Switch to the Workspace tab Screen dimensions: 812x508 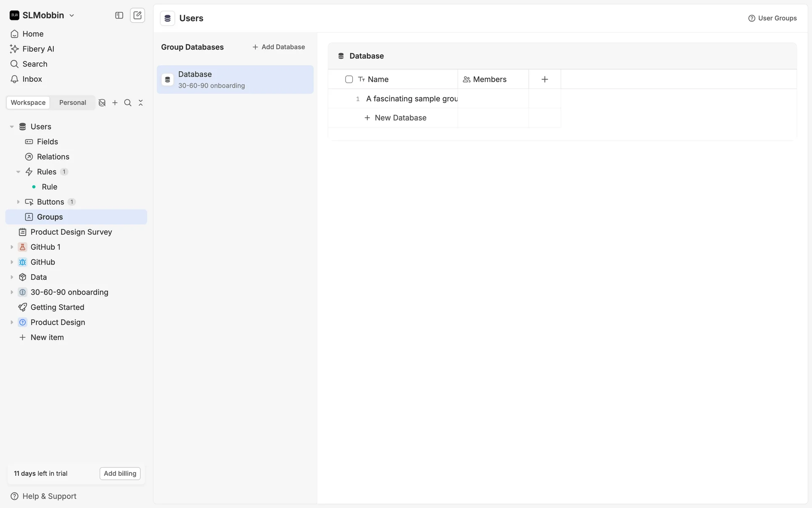coord(28,102)
